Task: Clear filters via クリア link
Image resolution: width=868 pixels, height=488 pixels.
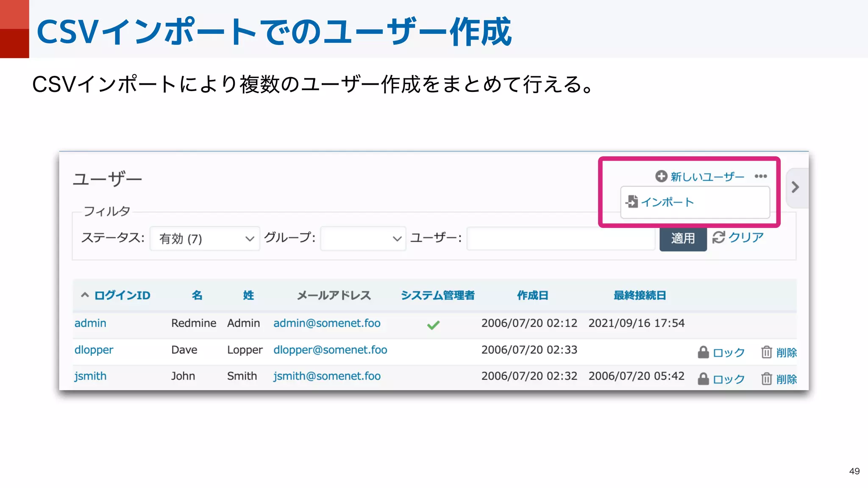Action: (746, 237)
